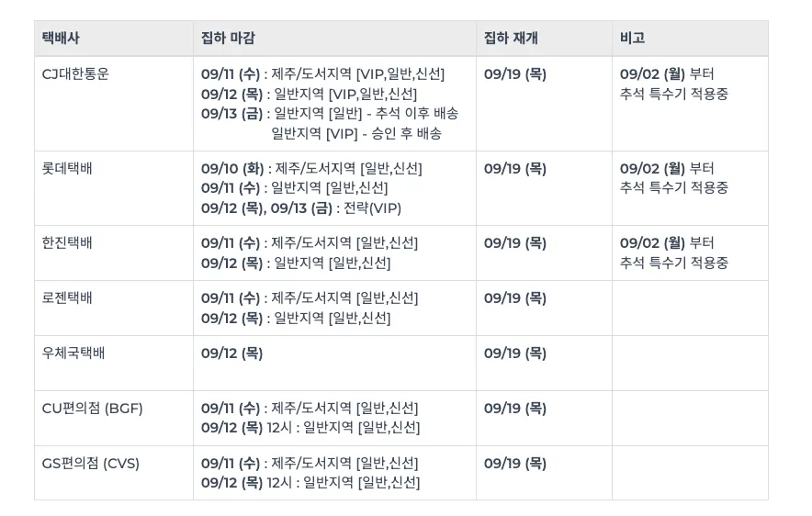Select the CJ대한통운 courier name cell
The image size is (812, 516).
(75, 74)
